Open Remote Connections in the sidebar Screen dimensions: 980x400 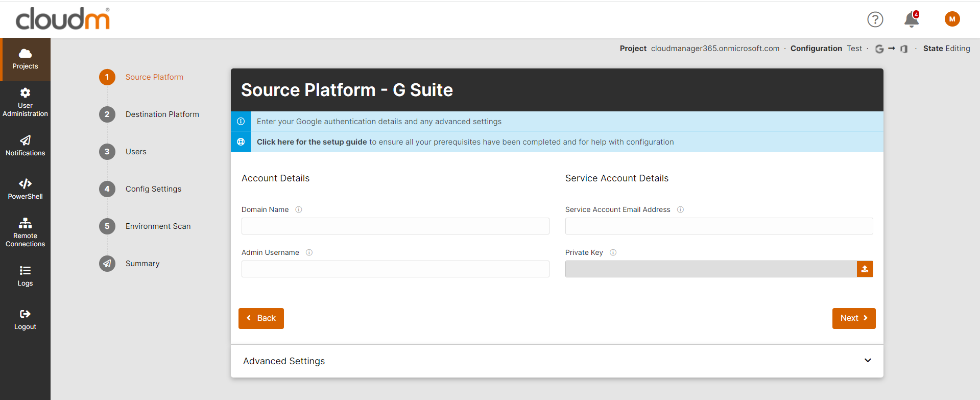coord(25,232)
